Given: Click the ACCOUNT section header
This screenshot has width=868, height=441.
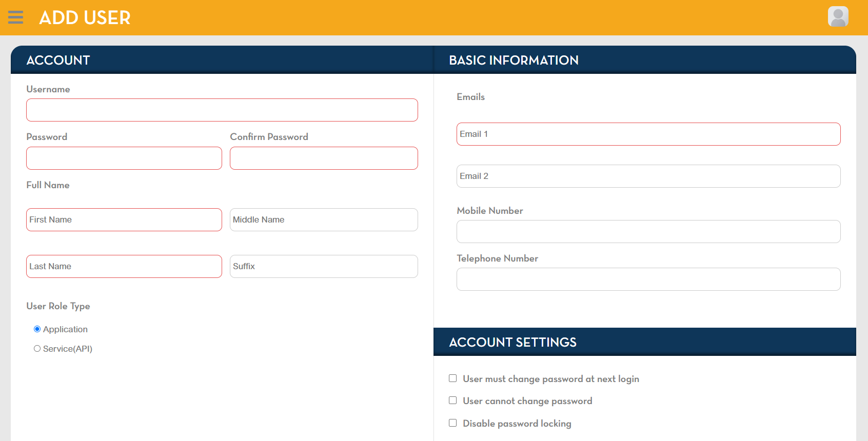Looking at the screenshot, I should pyautogui.click(x=58, y=61).
